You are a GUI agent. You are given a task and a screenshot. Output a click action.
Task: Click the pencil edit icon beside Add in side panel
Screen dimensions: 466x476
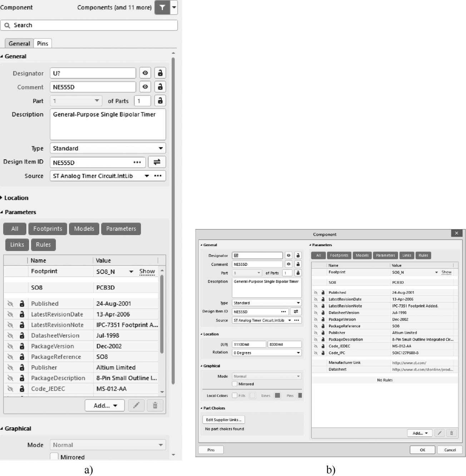[x=136, y=405]
